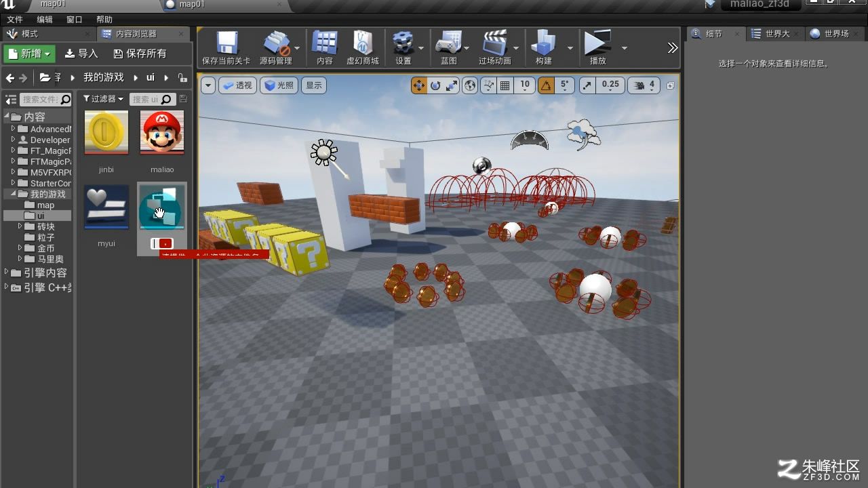Click 保存所有 save all button

[x=140, y=54]
